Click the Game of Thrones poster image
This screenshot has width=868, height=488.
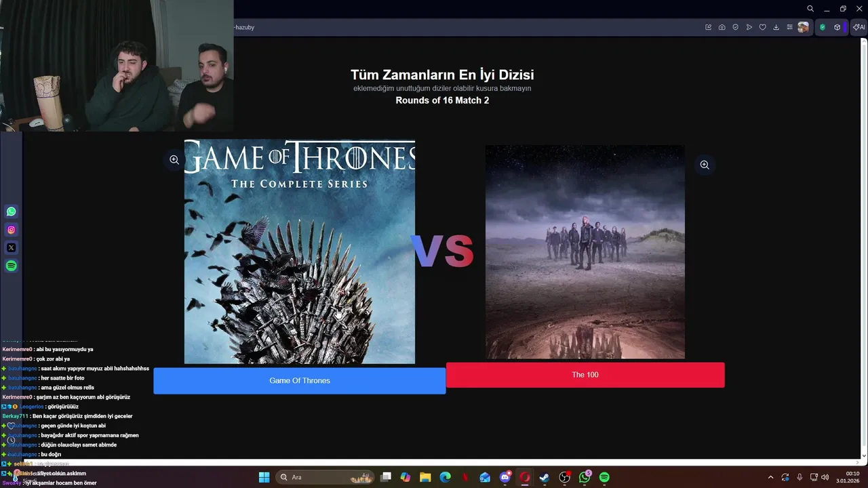(300, 251)
